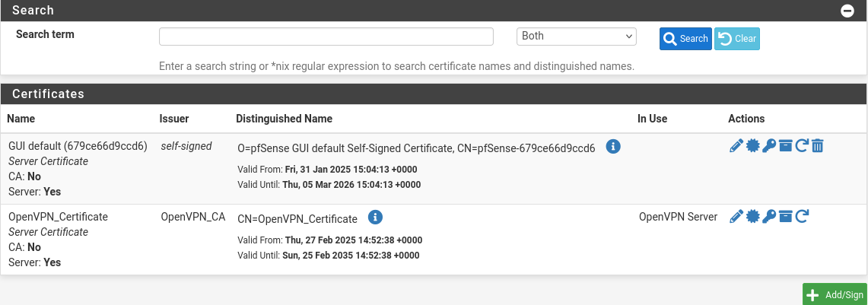Screen dimensions: 868x305
Task: Edit the OpenVPN_Certificate entry
Action: coord(736,217)
